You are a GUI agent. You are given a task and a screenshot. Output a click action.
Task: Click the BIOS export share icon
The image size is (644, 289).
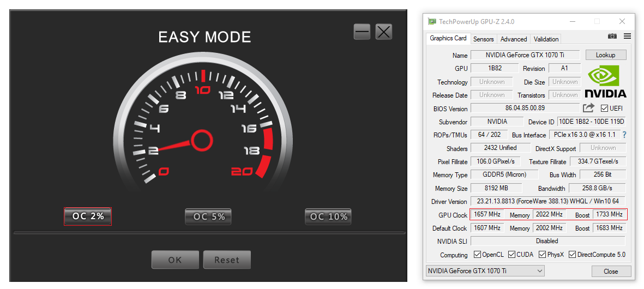[588, 108]
